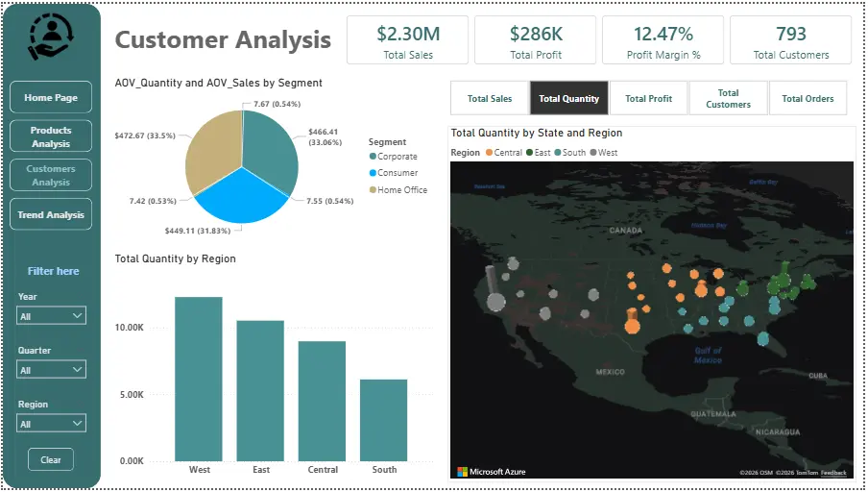Image resolution: width=868 pixels, height=492 pixels.
Task: Select the Central region legend marker
Action: (x=489, y=153)
